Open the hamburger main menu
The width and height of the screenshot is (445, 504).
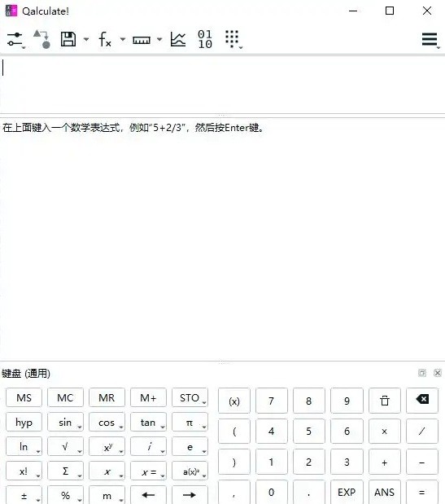click(x=430, y=40)
